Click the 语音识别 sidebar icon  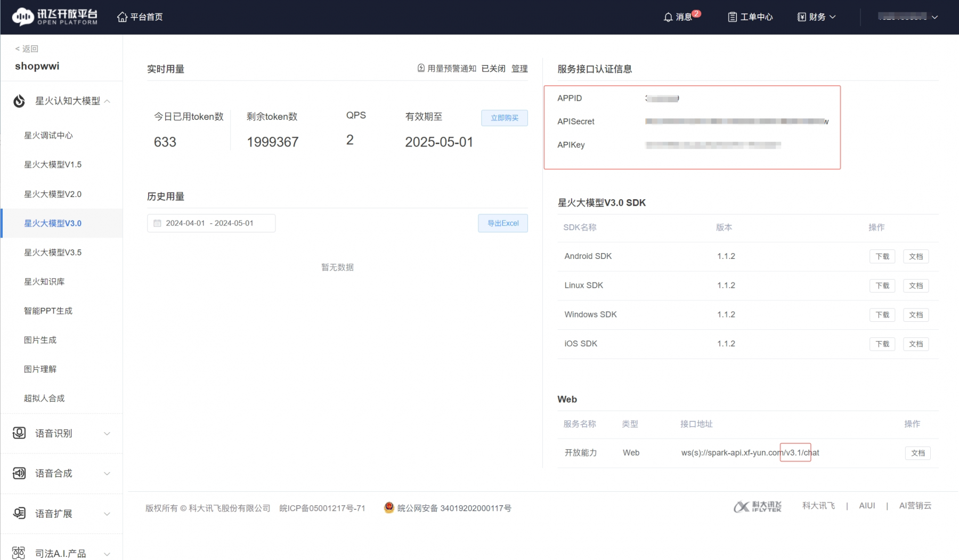pyautogui.click(x=19, y=433)
